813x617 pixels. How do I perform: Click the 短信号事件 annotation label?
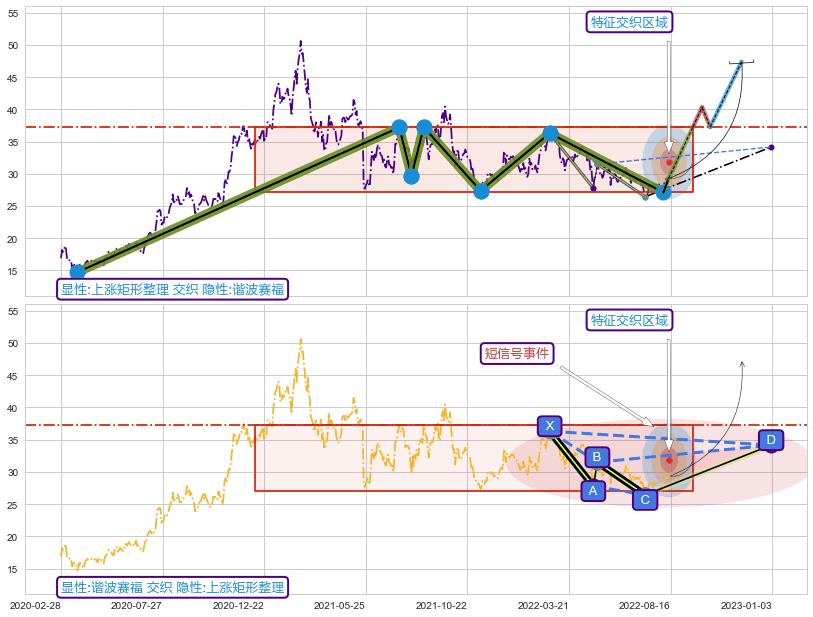click(x=517, y=352)
